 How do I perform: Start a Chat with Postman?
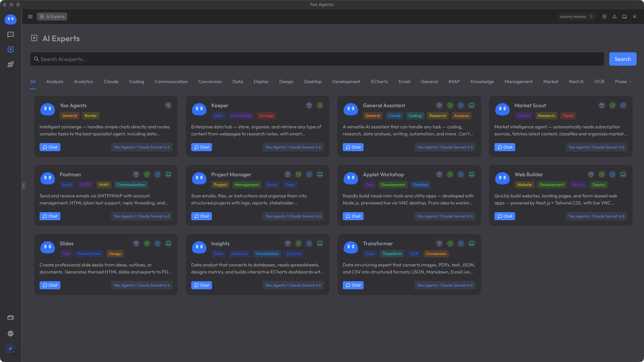pyautogui.click(x=50, y=216)
